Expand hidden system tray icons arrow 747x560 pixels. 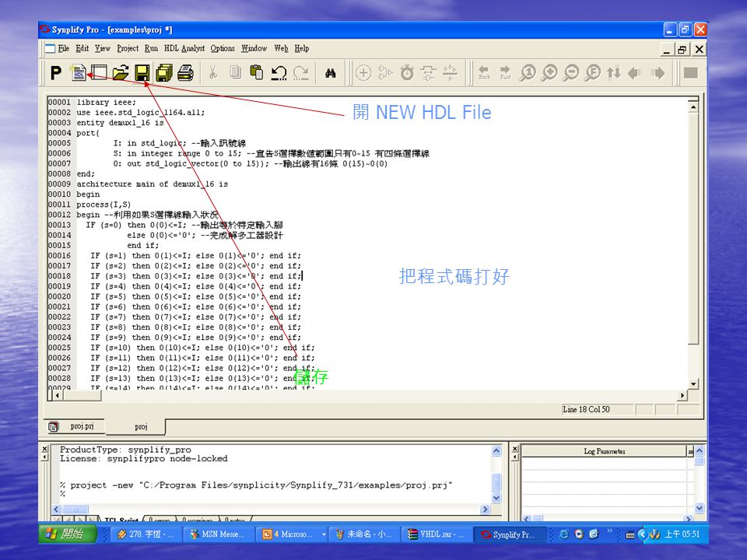click(x=642, y=534)
